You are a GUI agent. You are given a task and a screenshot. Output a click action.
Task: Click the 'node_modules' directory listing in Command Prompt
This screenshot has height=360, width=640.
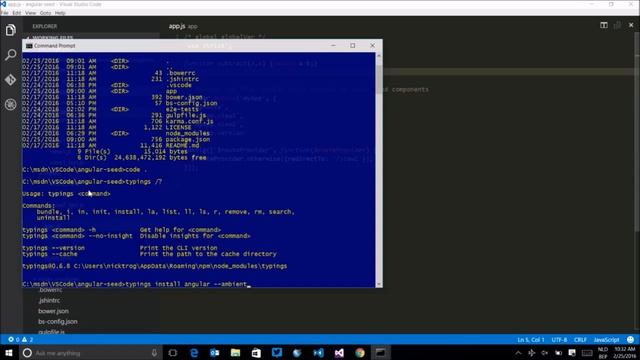pos(187,133)
